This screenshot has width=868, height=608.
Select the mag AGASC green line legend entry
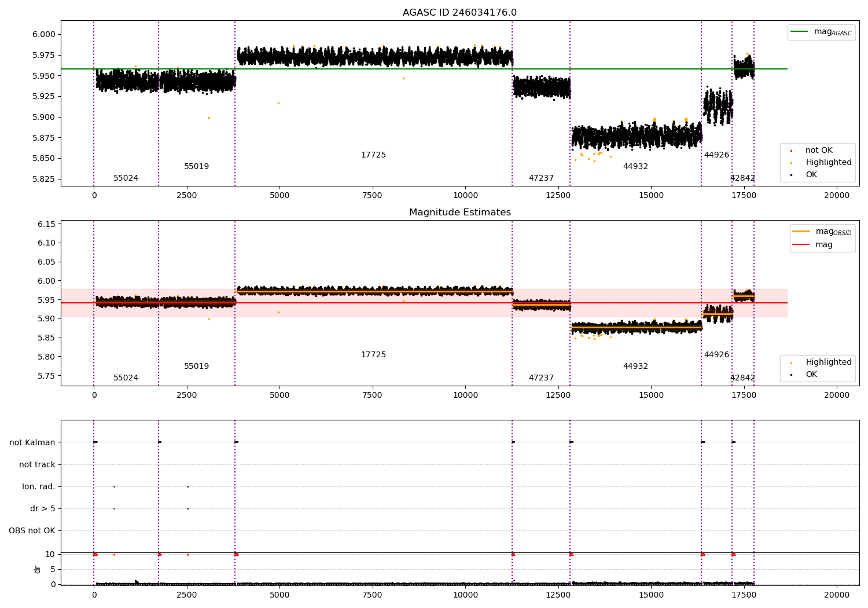point(821,32)
